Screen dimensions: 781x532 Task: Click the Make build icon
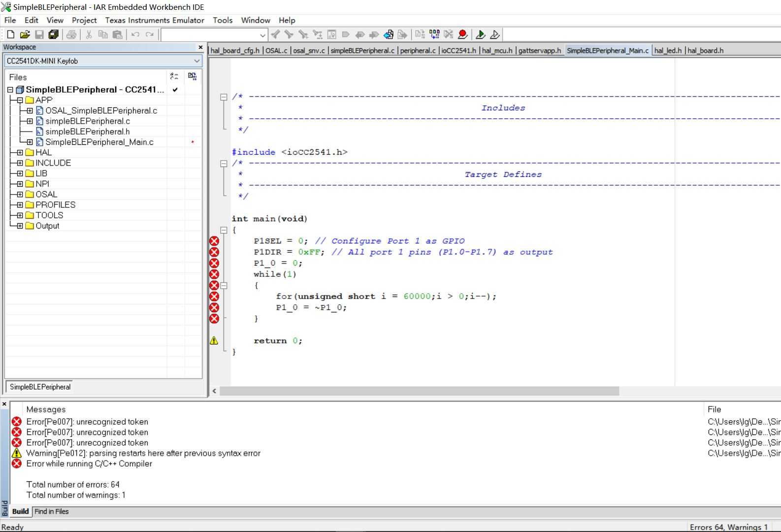434,34
